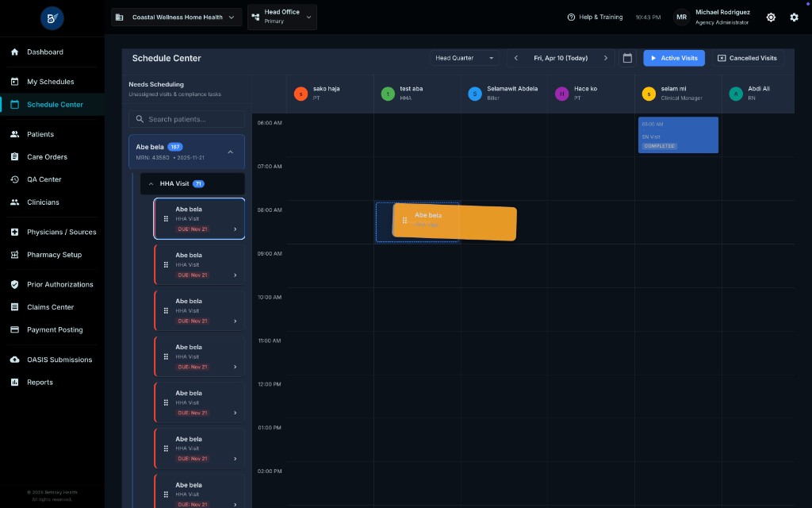Click the Cancelled Visits button
This screenshot has width=812, height=508.
[x=747, y=58]
